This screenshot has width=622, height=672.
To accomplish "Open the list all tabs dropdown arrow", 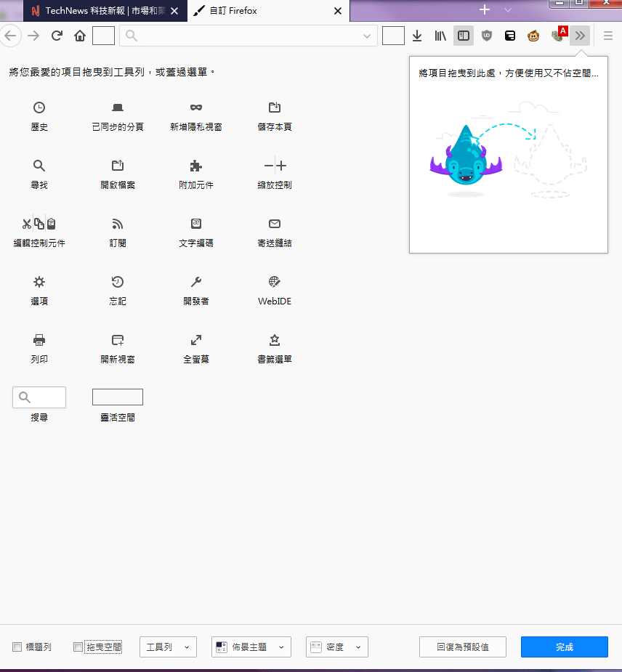I will [508, 10].
